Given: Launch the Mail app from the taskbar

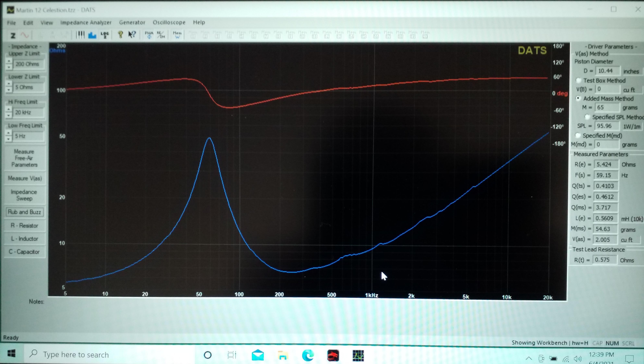Looking at the screenshot, I should tap(258, 355).
